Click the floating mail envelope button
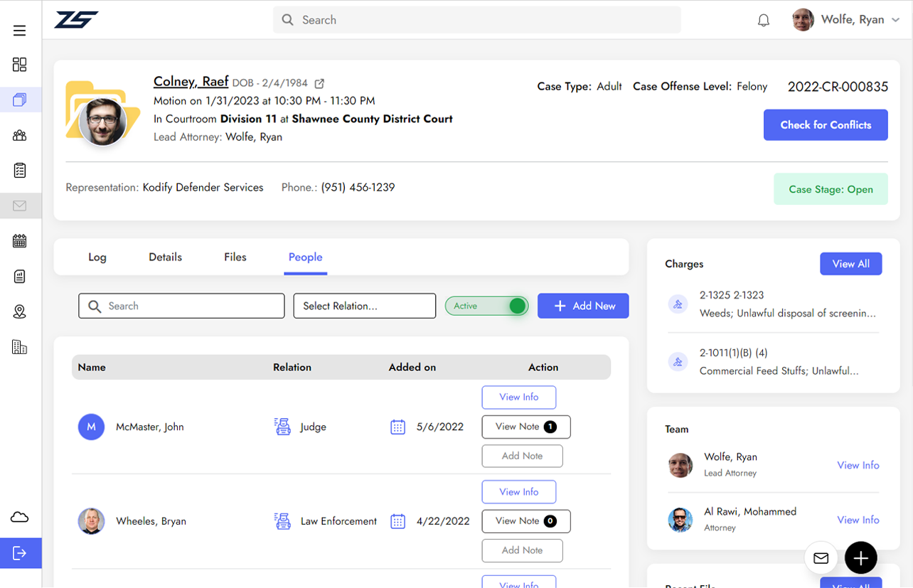Image resolution: width=913 pixels, height=588 pixels. tap(821, 558)
